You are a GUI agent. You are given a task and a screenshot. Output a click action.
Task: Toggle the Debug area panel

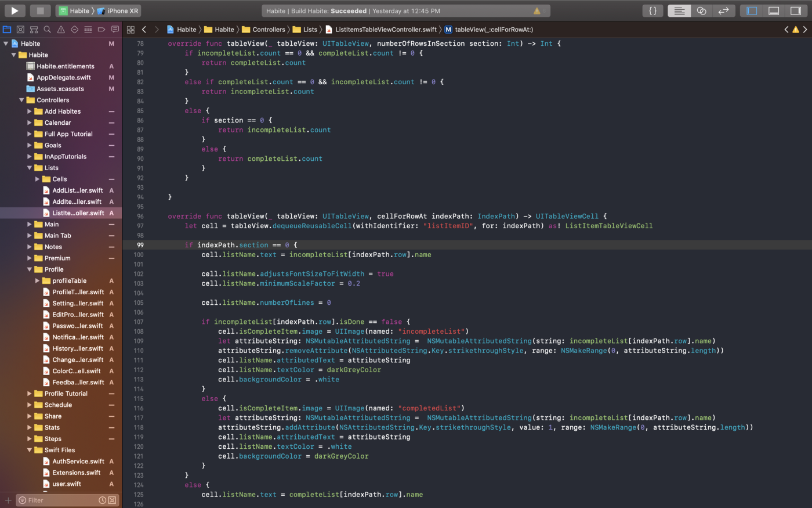tap(774, 10)
